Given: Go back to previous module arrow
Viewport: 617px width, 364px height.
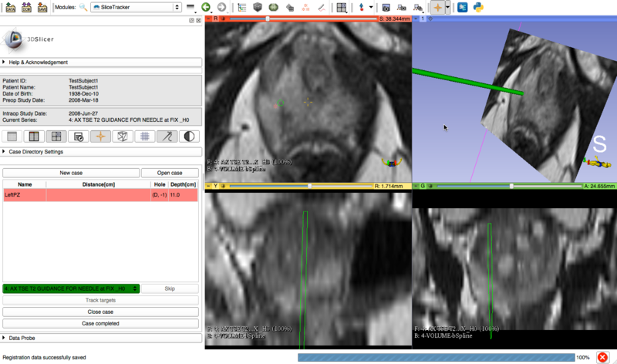Looking at the screenshot, I should (x=206, y=7).
